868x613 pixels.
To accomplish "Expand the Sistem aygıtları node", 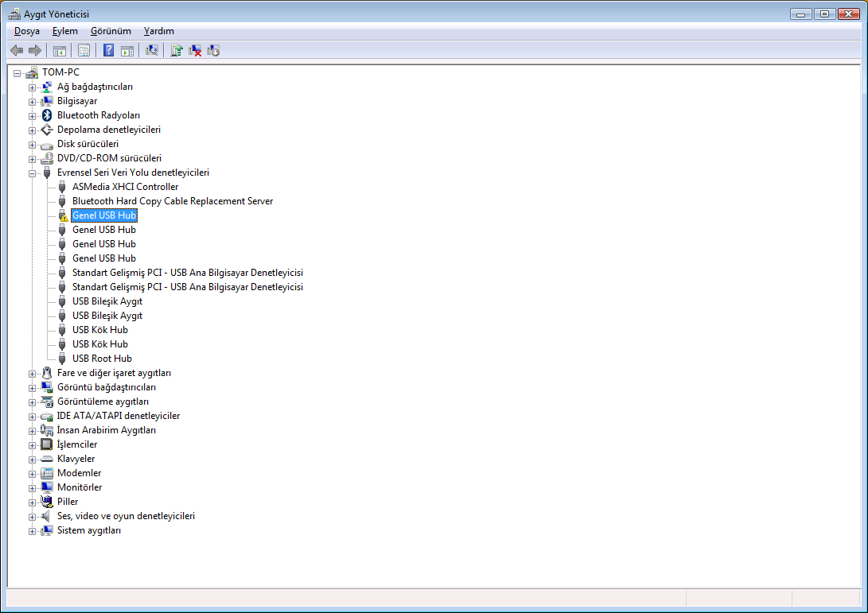I will [x=33, y=531].
